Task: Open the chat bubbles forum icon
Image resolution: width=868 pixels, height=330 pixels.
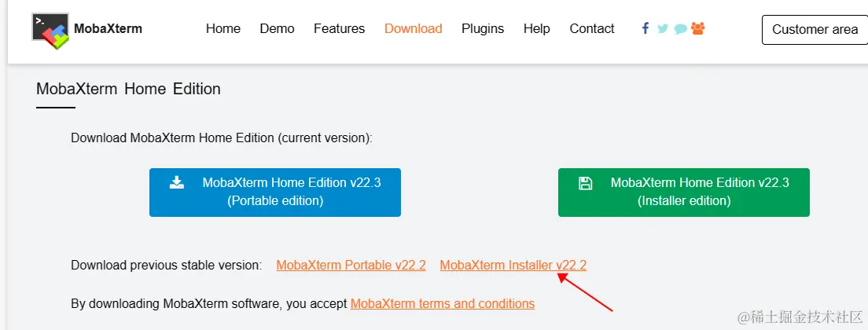Action: click(x=680, y=29)
